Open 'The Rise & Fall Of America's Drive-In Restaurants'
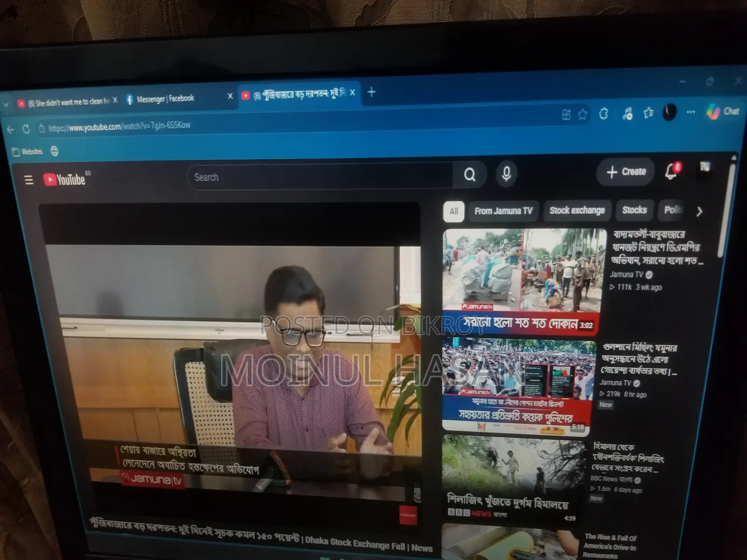Screen dimensions: 747x560 610,546
